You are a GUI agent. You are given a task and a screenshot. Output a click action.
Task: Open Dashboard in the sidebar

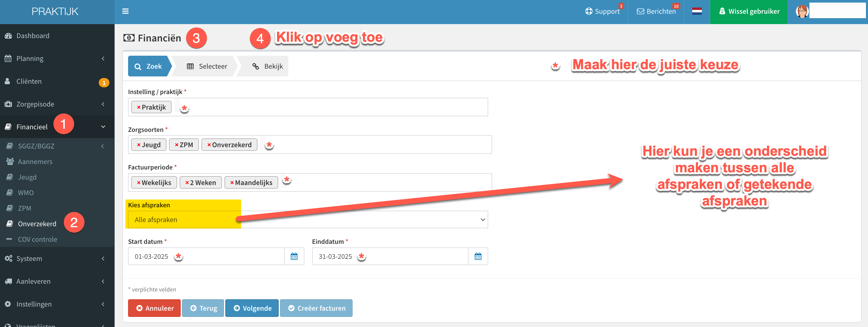point(57,36)
